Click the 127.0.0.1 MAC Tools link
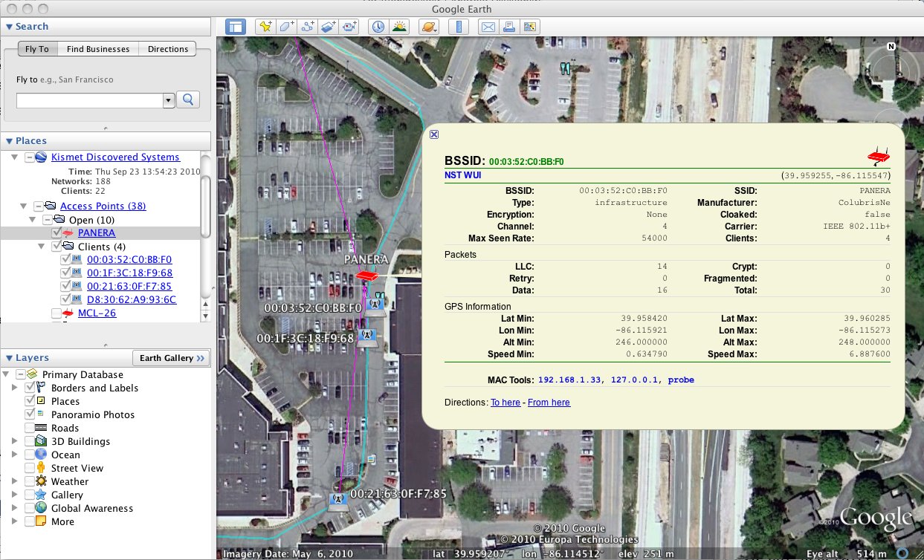The width and height of the screenshot is (924, 560). [636, 380]
